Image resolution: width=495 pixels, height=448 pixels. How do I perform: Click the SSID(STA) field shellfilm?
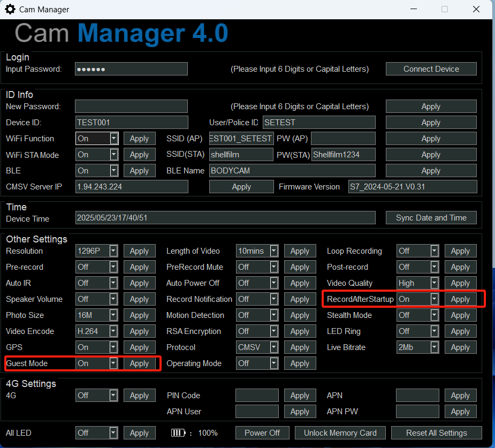click(241, 155)
